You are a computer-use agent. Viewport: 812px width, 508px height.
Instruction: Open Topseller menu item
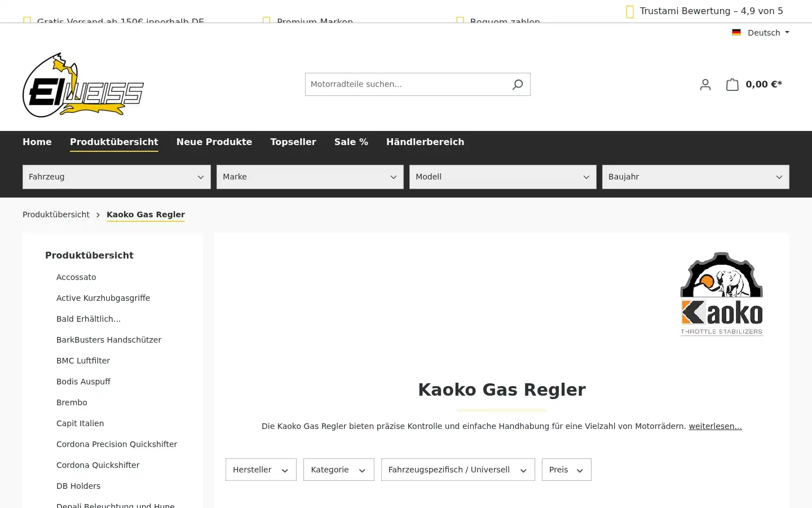293,142
